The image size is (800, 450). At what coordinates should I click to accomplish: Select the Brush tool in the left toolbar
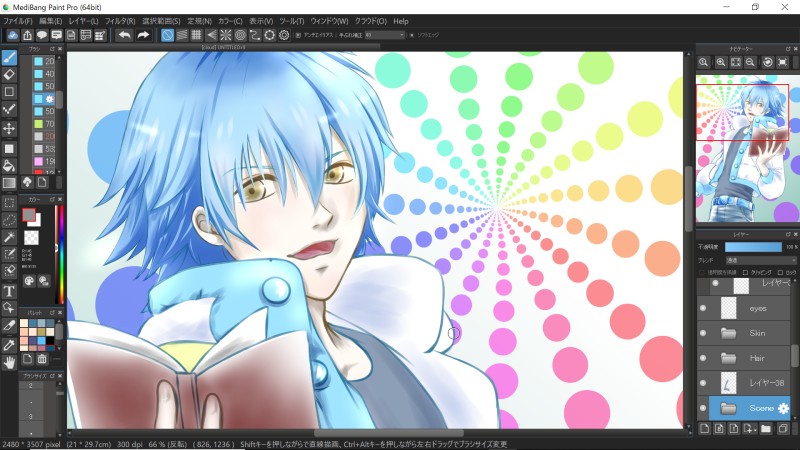tap(9, 58)
